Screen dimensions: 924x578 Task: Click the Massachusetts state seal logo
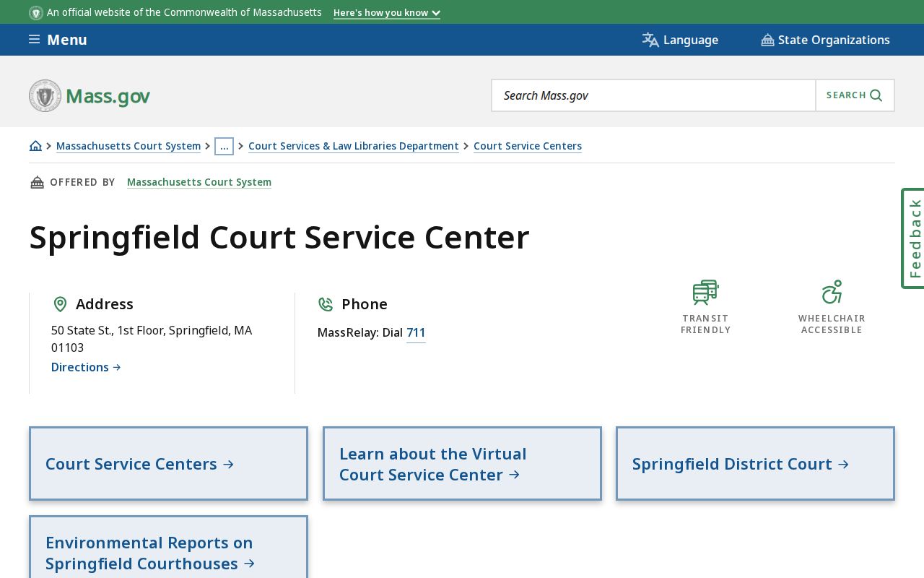click(45, 95)
